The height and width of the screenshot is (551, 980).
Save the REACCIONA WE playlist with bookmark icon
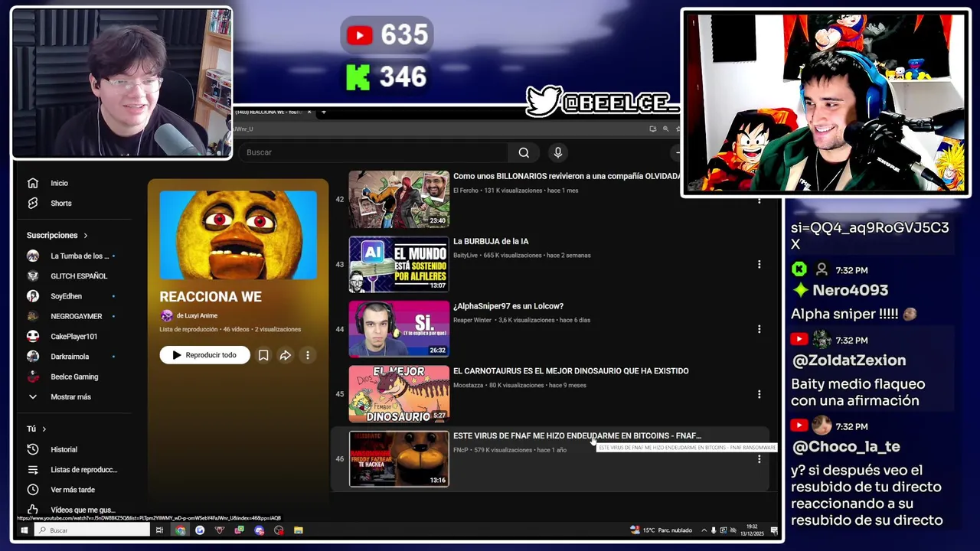pos(263,355)
